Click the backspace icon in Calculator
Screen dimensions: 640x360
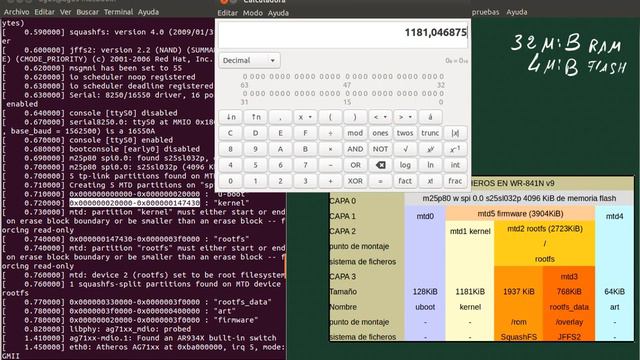coord(380,165)
